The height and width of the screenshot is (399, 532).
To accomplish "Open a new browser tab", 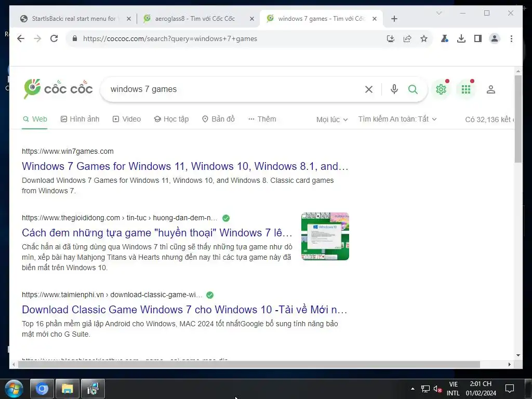I will coord(394,19).
